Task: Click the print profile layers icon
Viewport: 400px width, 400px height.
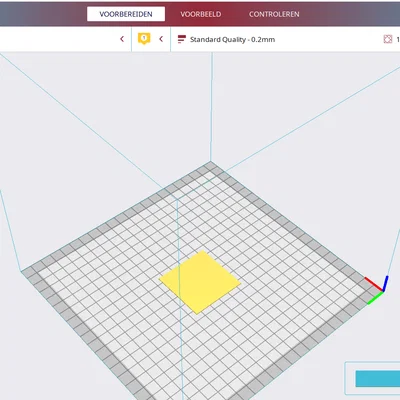Action: pos(181,39)
